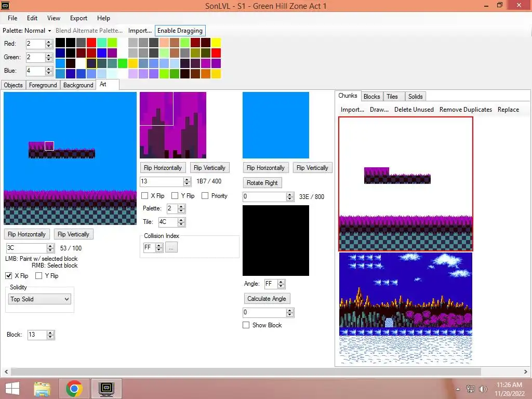Open Windows Start menu
The height and width of the screenshot is (399, 532).
pyautogui.click(x=12, y=389)
